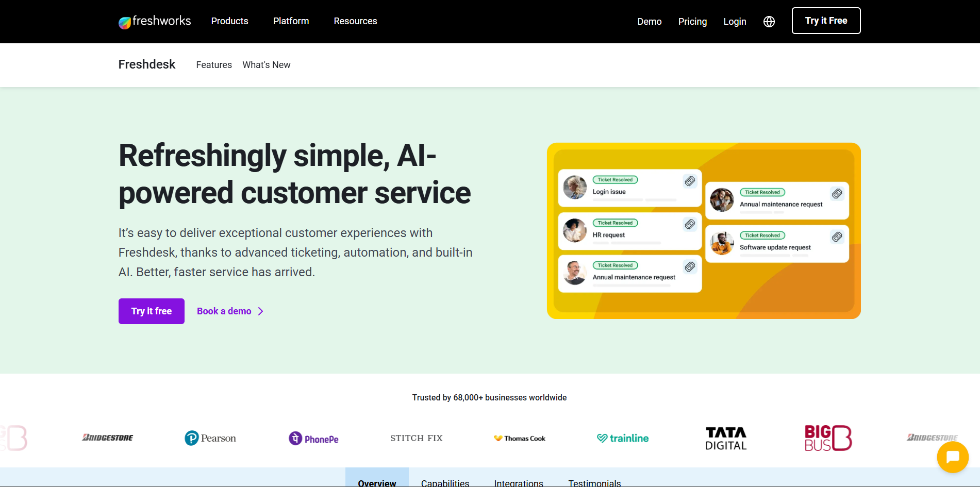
Task: Open the chat widget bubble
Action: pos(953,457)
